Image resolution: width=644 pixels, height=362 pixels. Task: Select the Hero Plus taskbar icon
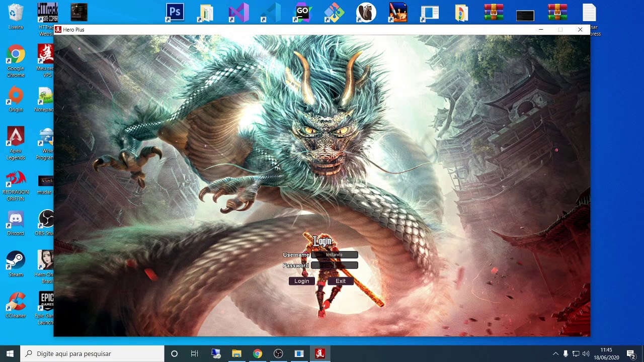[x=319, y=353]
